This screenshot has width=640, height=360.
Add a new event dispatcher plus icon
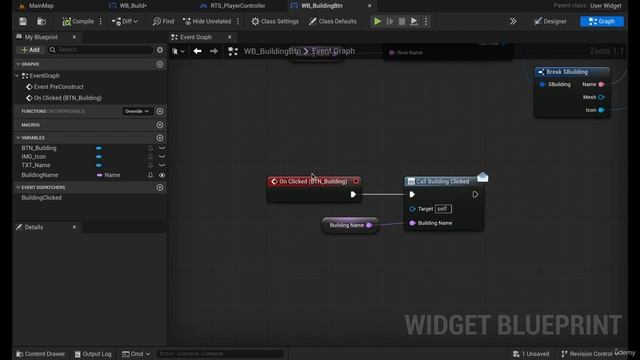coord(160,187)
